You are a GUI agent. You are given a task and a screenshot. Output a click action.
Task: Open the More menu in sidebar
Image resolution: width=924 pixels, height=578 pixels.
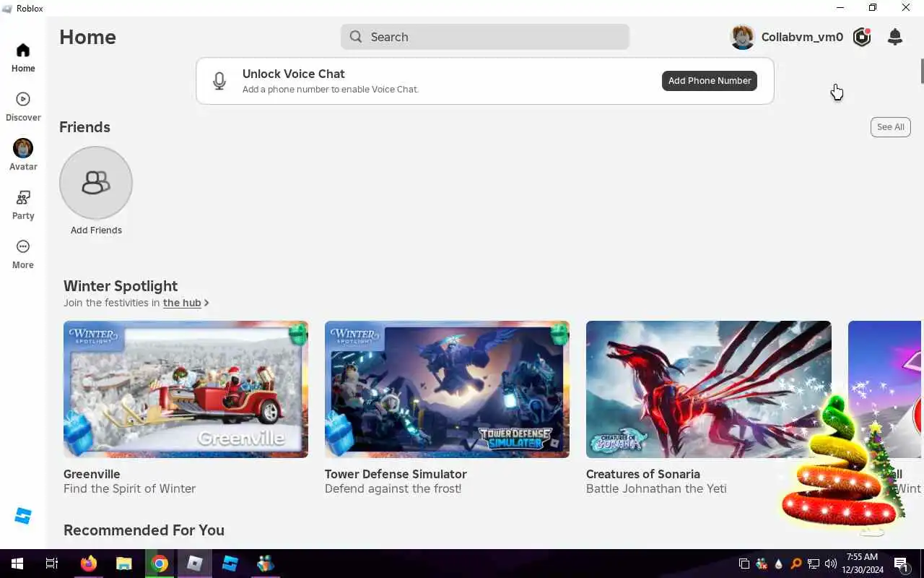pos(23,254)
